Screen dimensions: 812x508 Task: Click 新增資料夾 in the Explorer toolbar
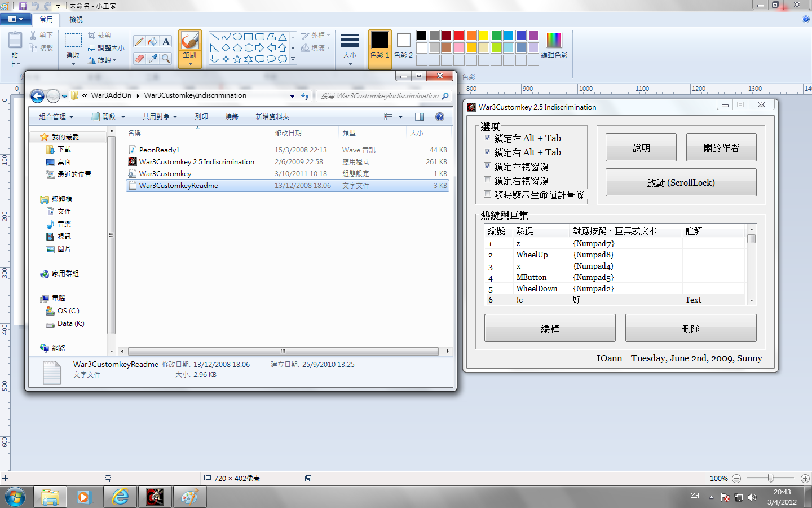coord(272,117)
